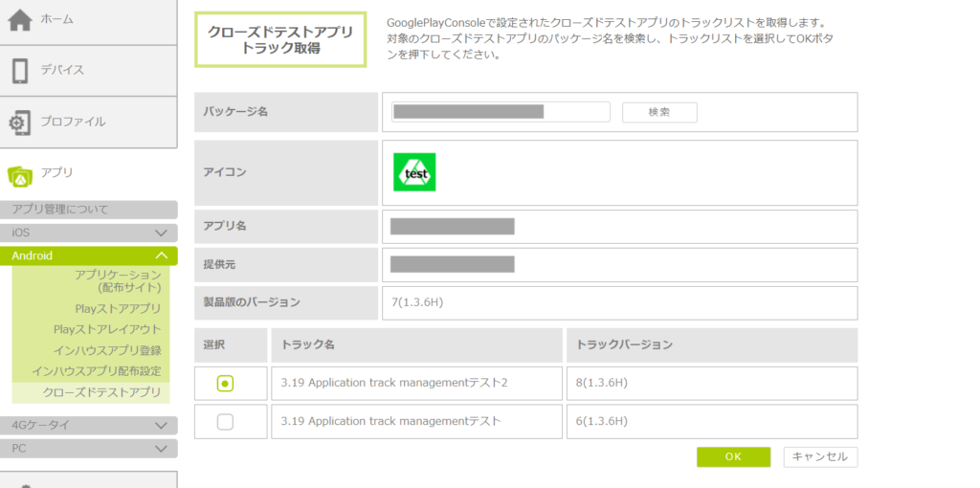
Task: Click the Profile gear icon
Action: (x=19, y=122)
